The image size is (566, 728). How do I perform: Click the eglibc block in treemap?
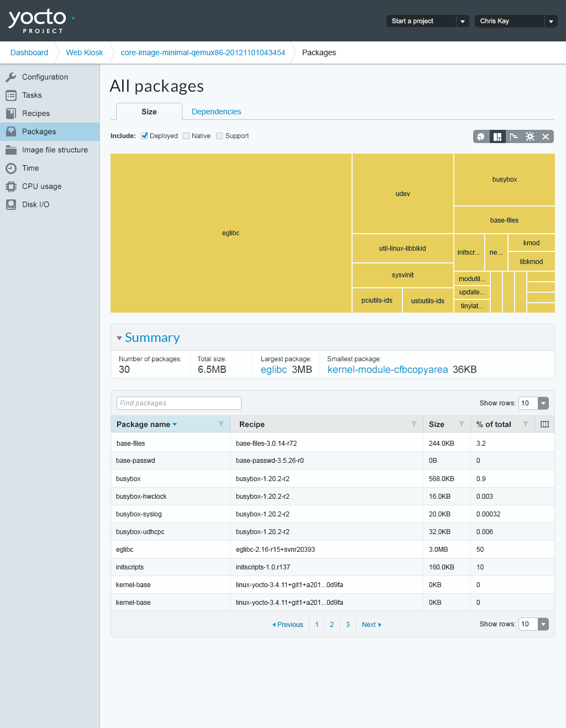pos(231,233)
